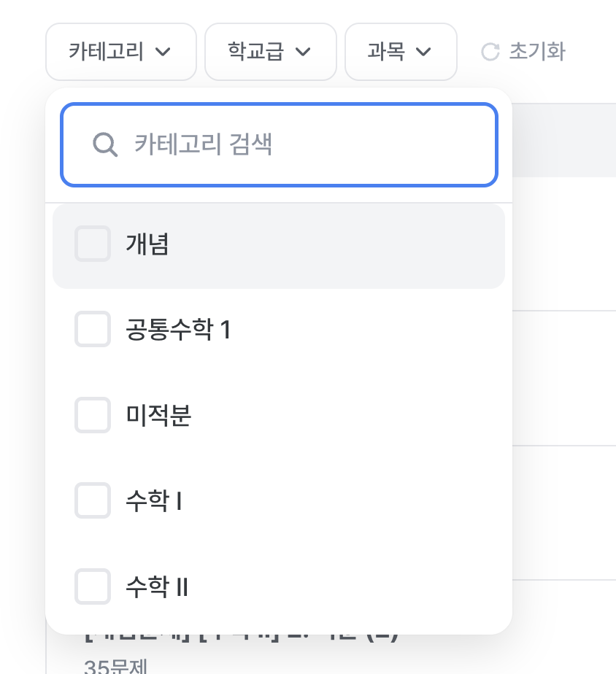This screenshot has height=674, width=616.
Task: Choose the 공통수학 1 option label
Action: pyautogui.click(x=179, y=330)
